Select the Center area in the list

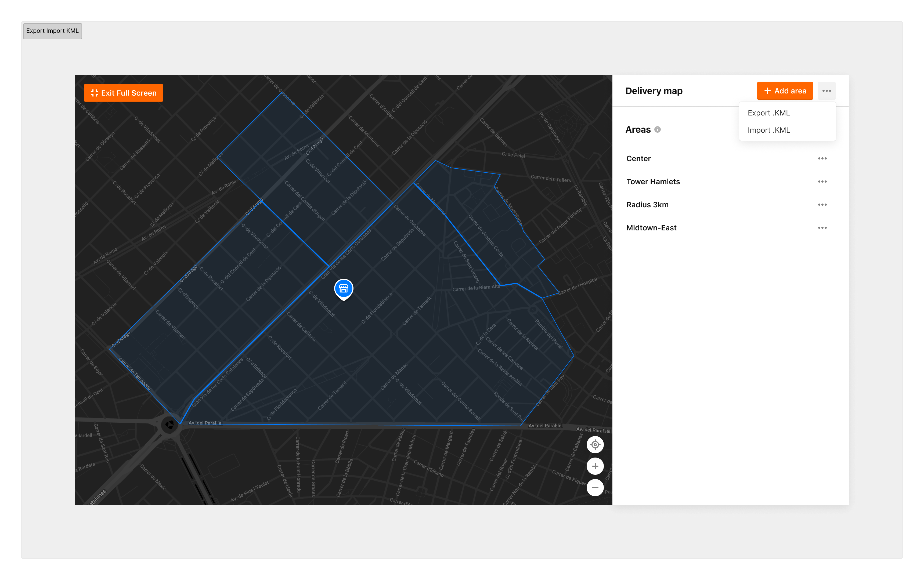(x=638, y=158)
